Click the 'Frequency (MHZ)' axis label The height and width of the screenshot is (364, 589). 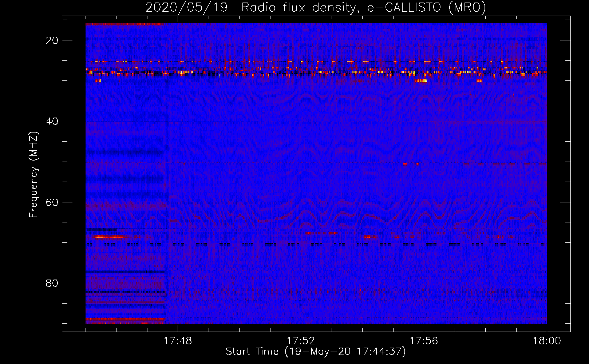point(33,175)
